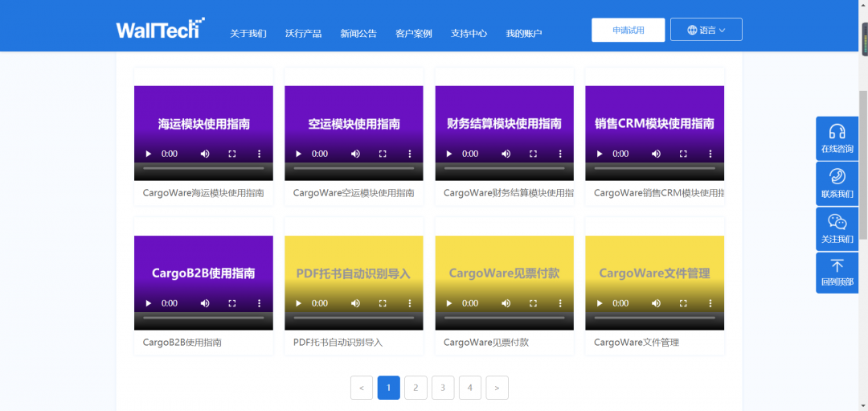
Task: Click the PDF托书自动识别导入 caption text
Action: point(338,343)
